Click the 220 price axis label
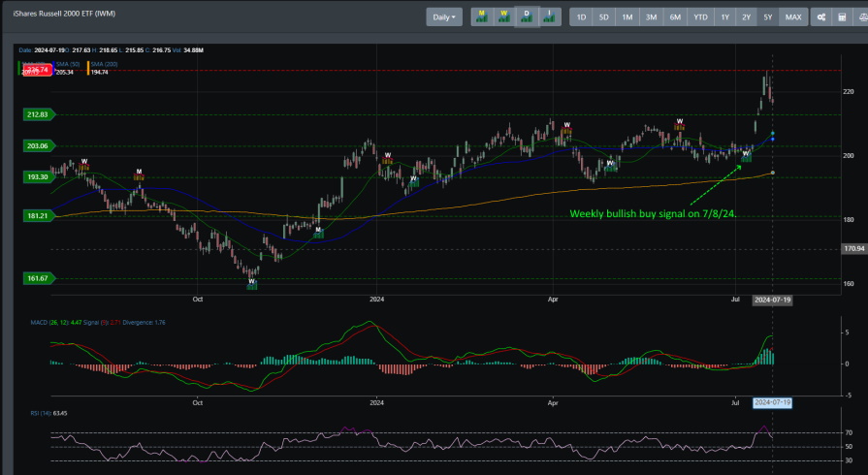Screen dimensions: 868x475 tap(848, 92)
